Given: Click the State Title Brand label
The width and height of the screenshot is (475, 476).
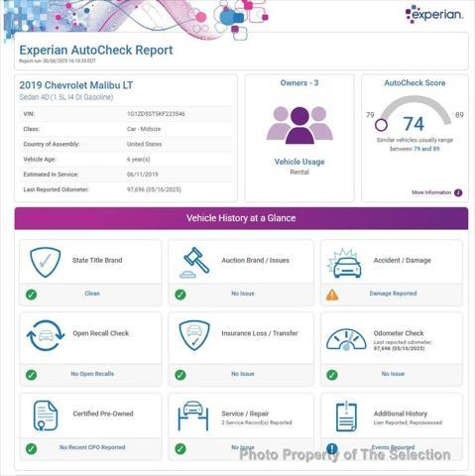Looking at the screenshot, I should [x=97, y=260].
